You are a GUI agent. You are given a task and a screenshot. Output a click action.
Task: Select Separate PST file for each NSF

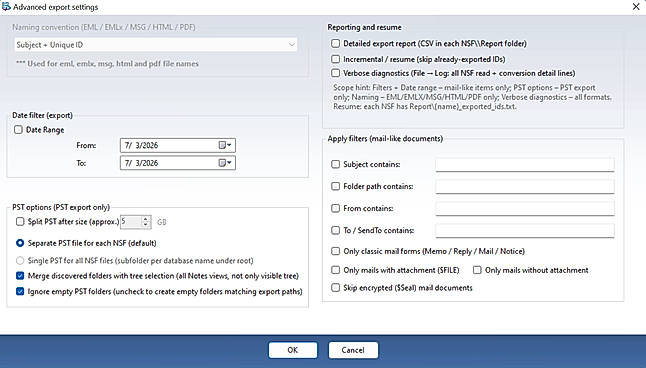20,243
